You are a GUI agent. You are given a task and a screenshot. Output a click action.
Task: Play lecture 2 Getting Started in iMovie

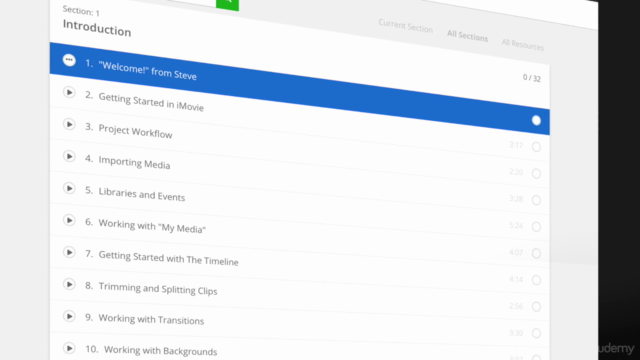click(69, 92)
